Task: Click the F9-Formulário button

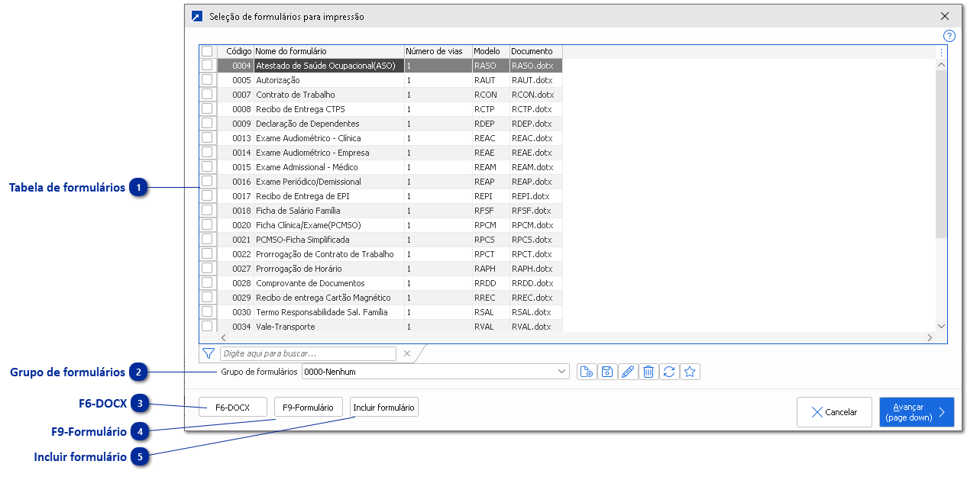Action: click(x=307, y=407)
